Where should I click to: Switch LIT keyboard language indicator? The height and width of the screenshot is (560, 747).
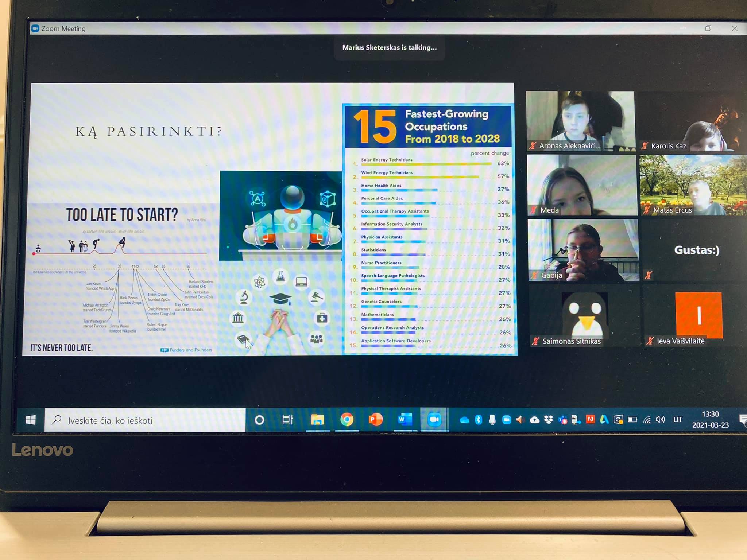pyautogui.click(x=678, y=419)
